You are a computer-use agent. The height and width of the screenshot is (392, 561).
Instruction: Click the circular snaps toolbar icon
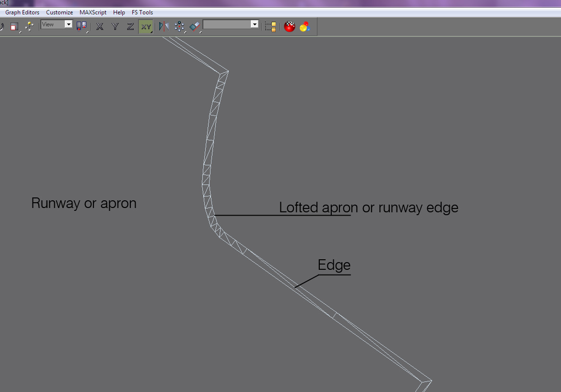(x=179, y=26)
